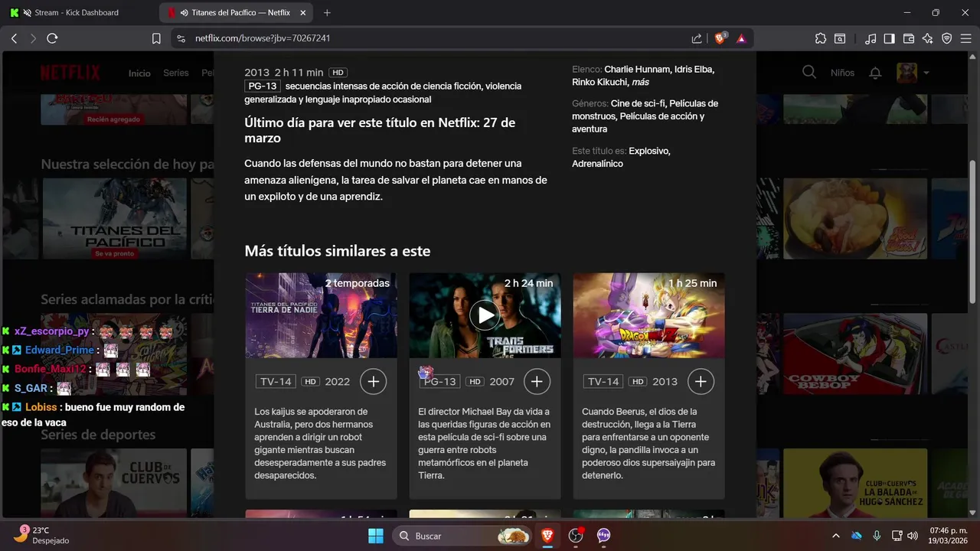
Task: Add Transformers to my list
Action: (537, 381)
